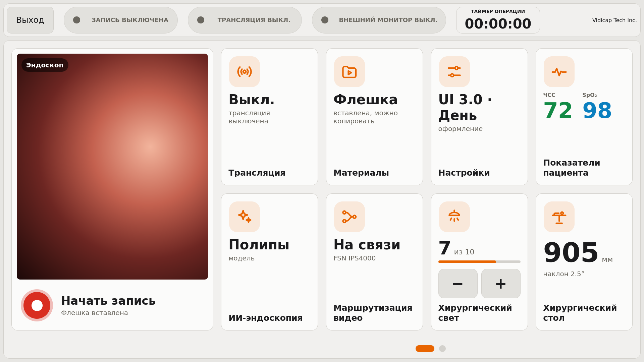The width and height of the screenshot is (644, 362).
Task: Click the На связи status text
Action: click(367, 245)
